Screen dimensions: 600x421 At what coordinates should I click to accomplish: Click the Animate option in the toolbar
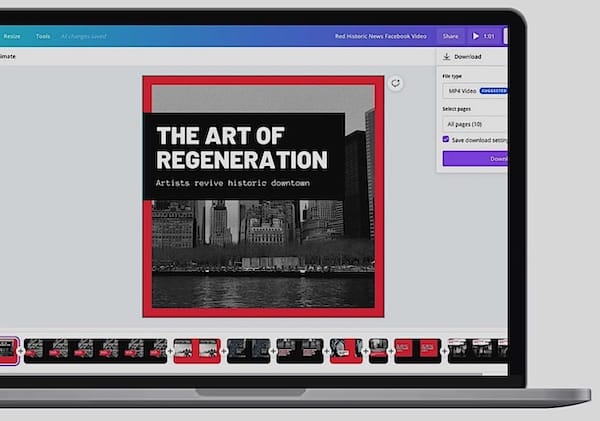pyautogui.click(x=8, y=56)
